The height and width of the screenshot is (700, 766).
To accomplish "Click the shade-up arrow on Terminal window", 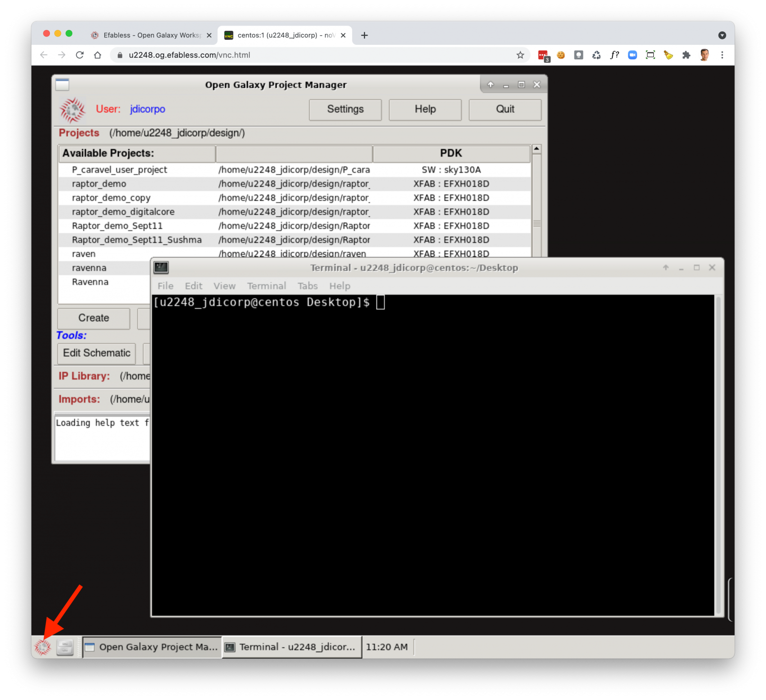I will pyautogui.click(x=666, y=268).
